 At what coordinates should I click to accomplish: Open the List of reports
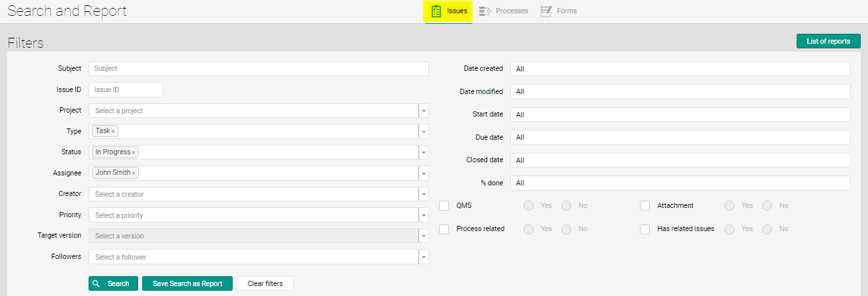pos(828,41)
